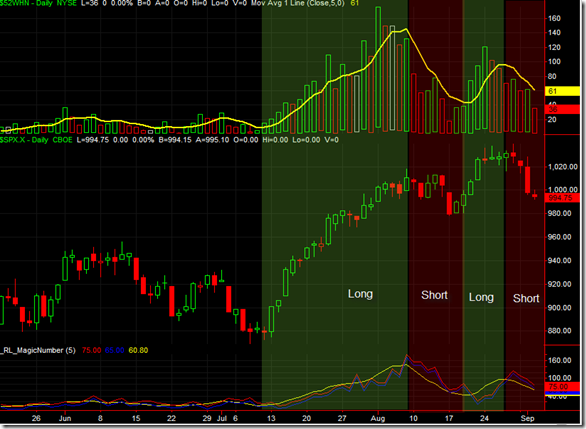This screenshot has height=429, width=586.
Task: Click the 15 date label on time axis
Action: (x=136, y=418)
